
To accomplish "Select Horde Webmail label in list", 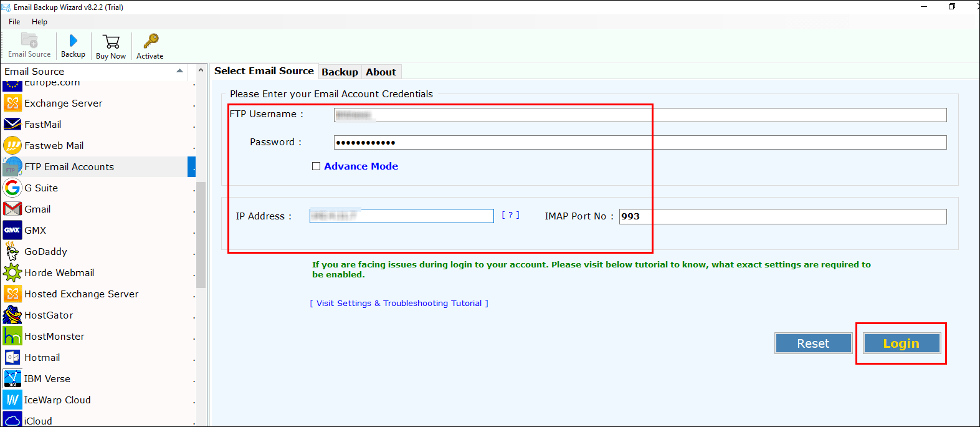I will click(59, 273).
